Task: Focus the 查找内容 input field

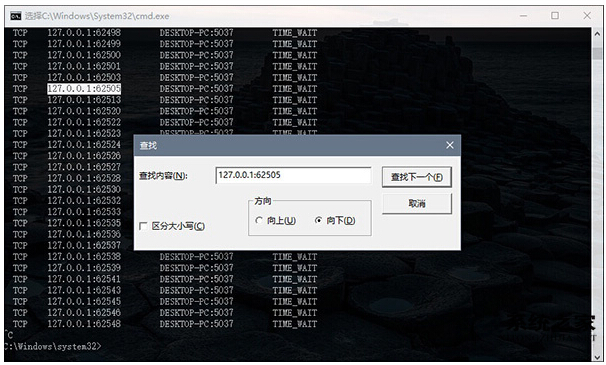Action: click(293, 175)
